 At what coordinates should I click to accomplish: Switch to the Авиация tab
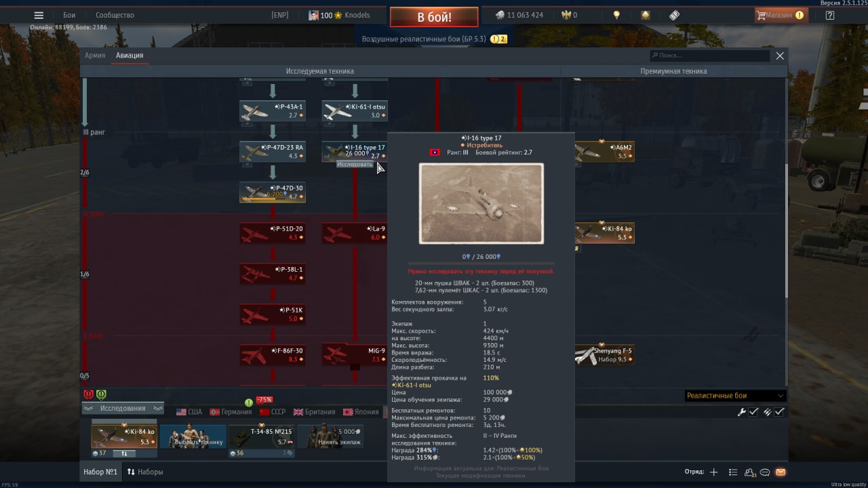click(130, 56)
